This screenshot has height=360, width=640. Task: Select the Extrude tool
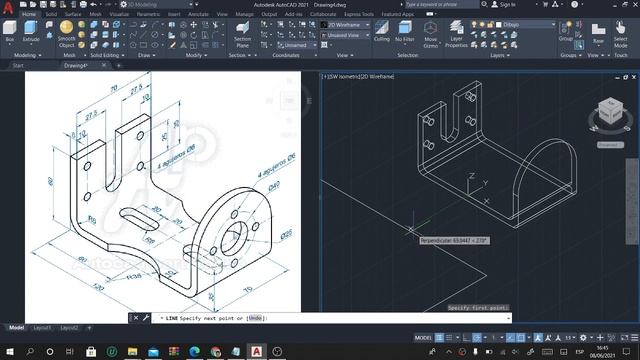coord(31,32)
